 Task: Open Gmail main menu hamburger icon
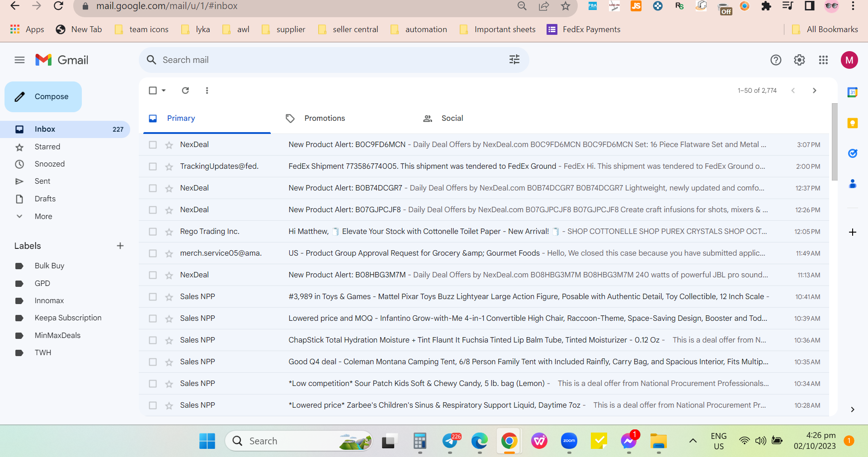tap(19, 60)
